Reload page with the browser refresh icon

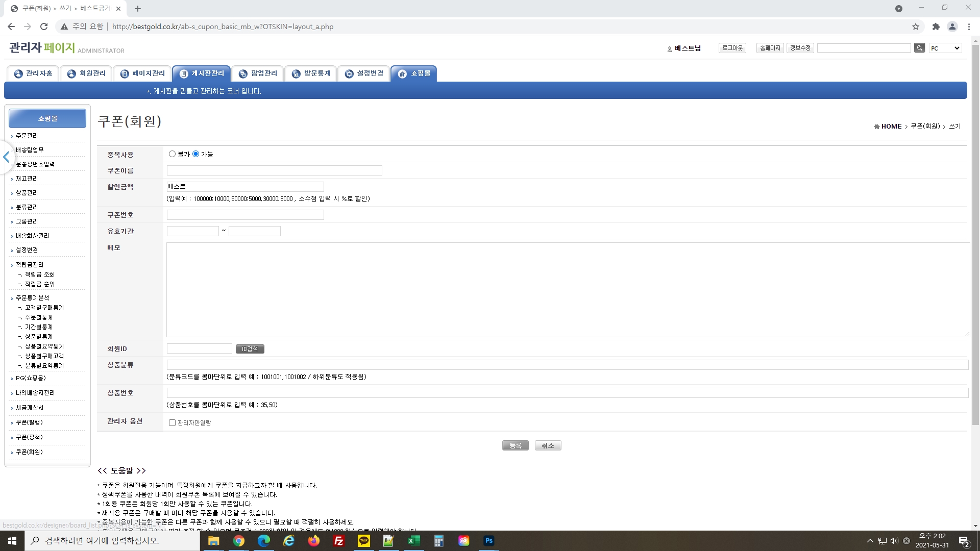click(44, 27)
